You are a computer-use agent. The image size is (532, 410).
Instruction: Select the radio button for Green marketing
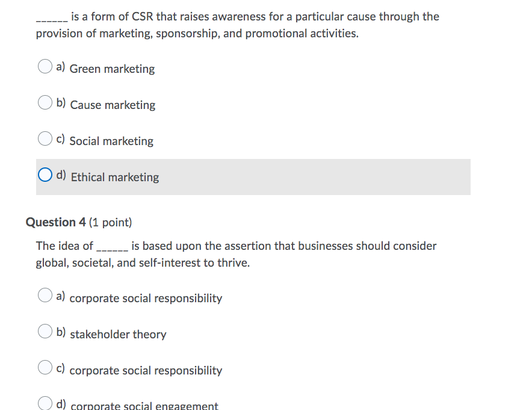click(x=45, y=66)
